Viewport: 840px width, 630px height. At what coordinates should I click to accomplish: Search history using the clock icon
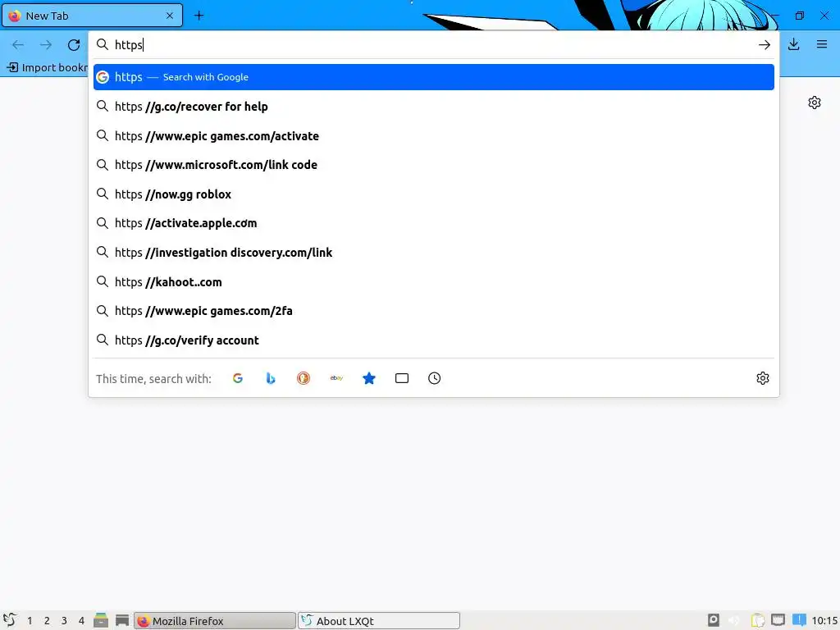tap(435, 378)
